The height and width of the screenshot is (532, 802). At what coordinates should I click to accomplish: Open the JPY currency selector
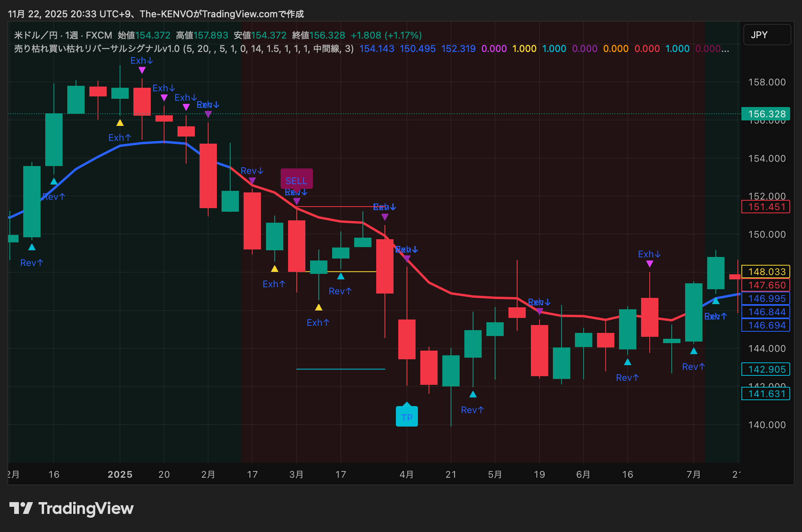[766, 35]
